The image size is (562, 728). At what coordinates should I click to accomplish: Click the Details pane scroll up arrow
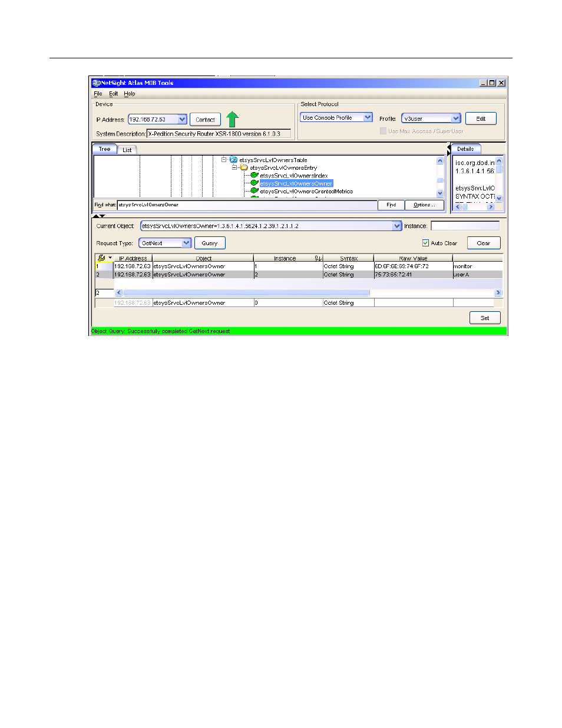[499, 160]
